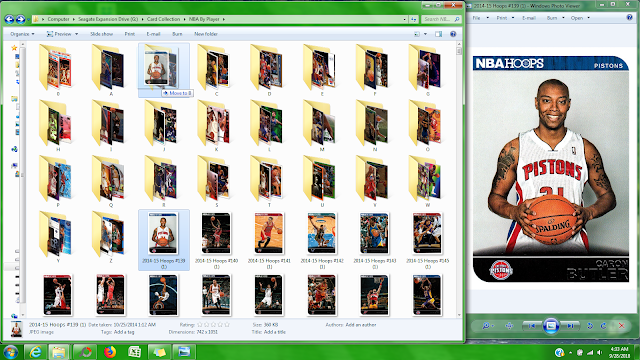Select folder K
Viewport: 640px width, 360px height.
(x=216, y=126)
